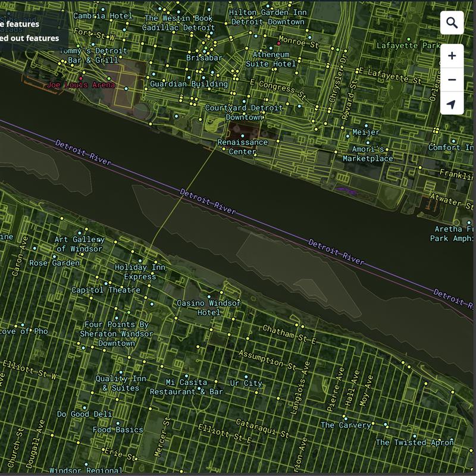
Task: Click the Atheneum Suite Hotel label
Action: (x=271, y=59)
